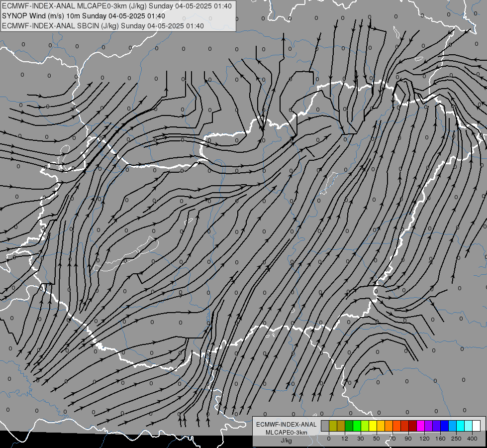Click the 'J/kg' unit label in legend
The height and width of the screenshot is (448, 487).
[286, 441]
